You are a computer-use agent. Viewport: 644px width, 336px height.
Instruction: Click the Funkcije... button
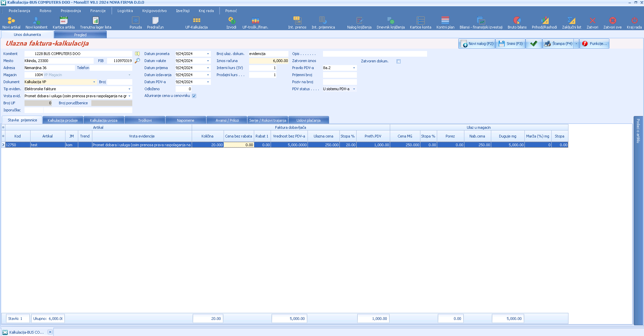point(594,44)
